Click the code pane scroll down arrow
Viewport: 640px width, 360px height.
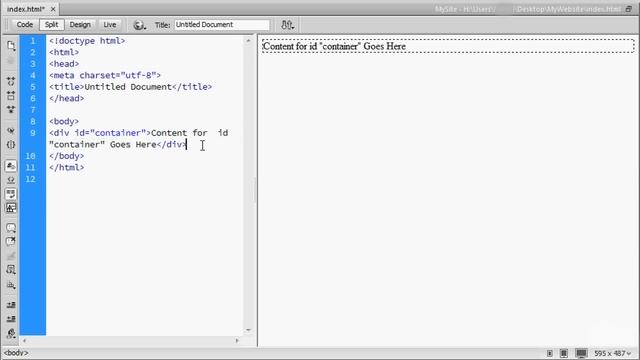click(x=248, y=330)
